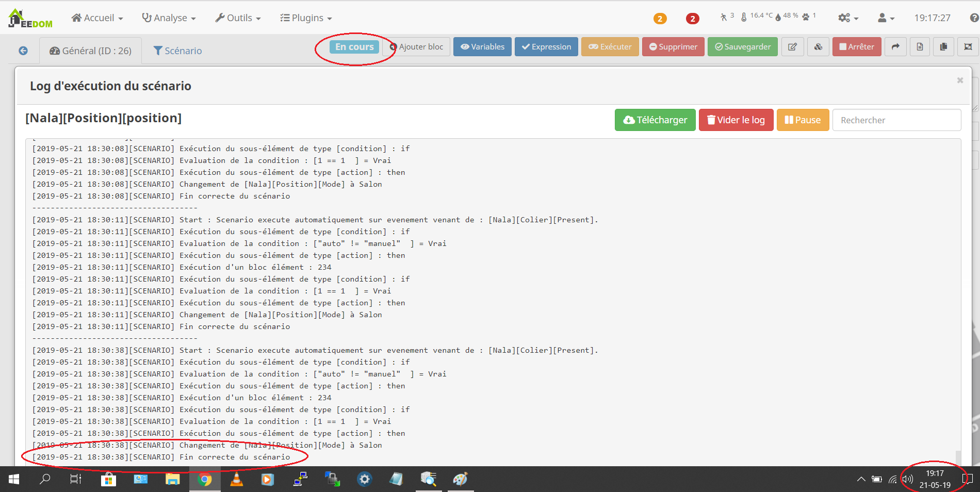
Task: Click the Jeedom logo
Action: click(30, 18)
